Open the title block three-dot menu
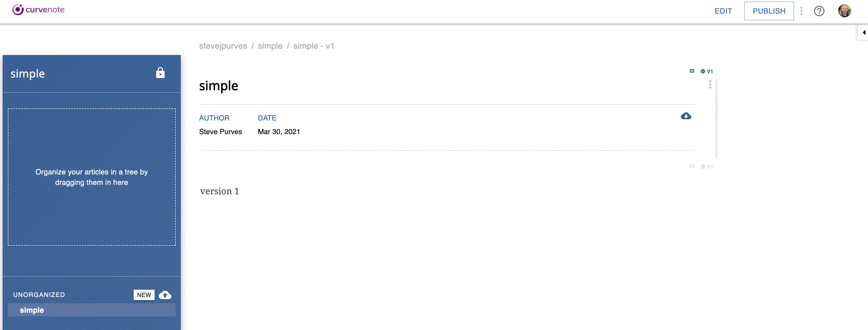868x330 pixels. pos(710,84)
